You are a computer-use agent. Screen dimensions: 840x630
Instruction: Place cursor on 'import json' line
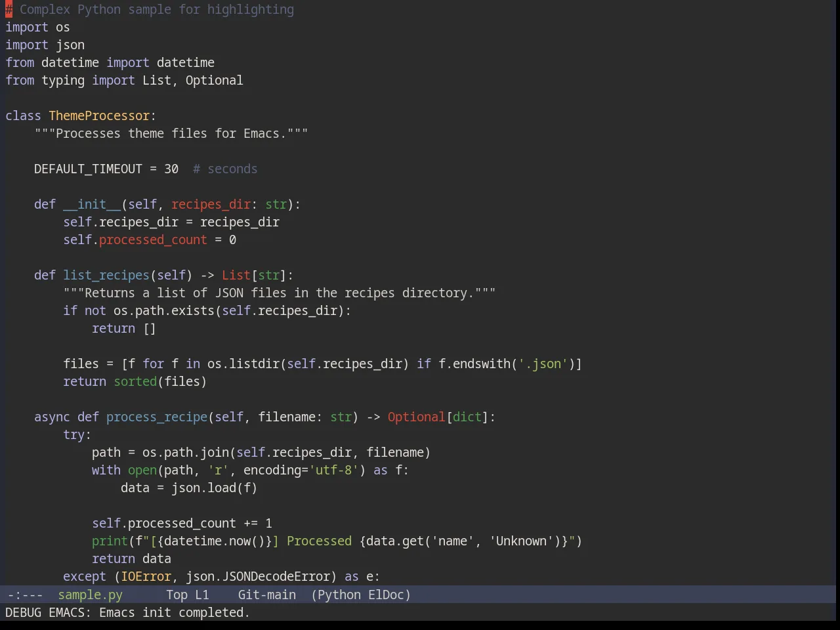45,45
